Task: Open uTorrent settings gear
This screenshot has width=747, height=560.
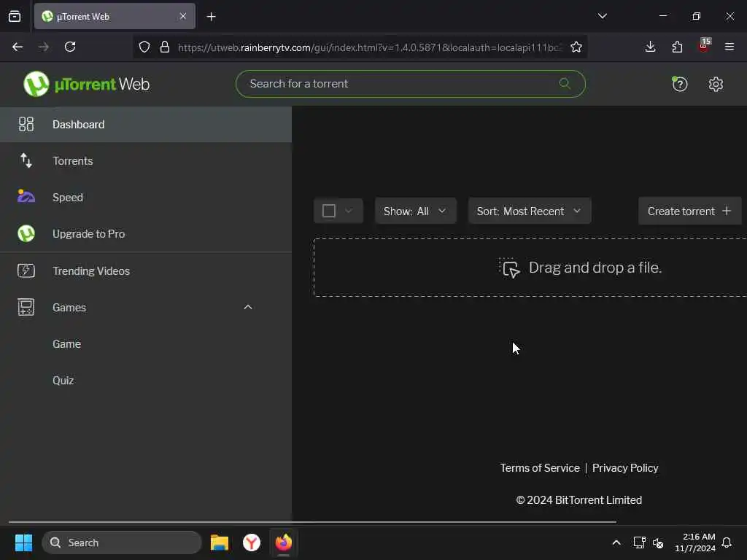Action: point(716,85)
